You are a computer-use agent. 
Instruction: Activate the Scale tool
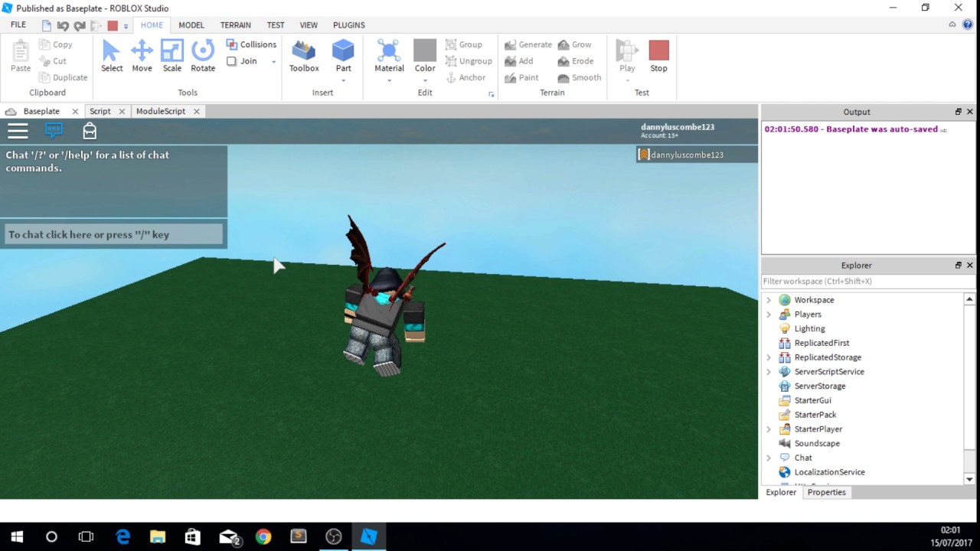[x=172, y=55]
